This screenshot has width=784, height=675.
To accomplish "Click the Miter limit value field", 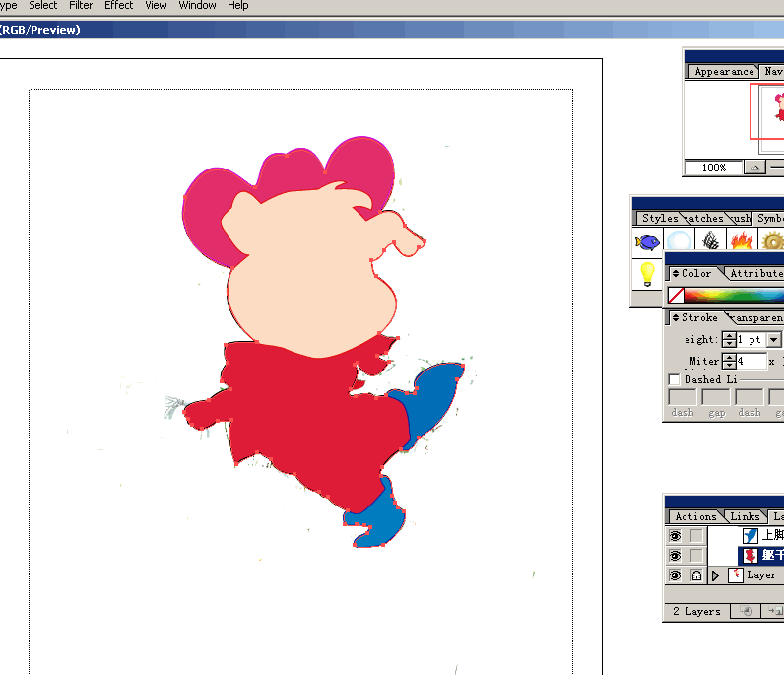I will click(751, 362).
